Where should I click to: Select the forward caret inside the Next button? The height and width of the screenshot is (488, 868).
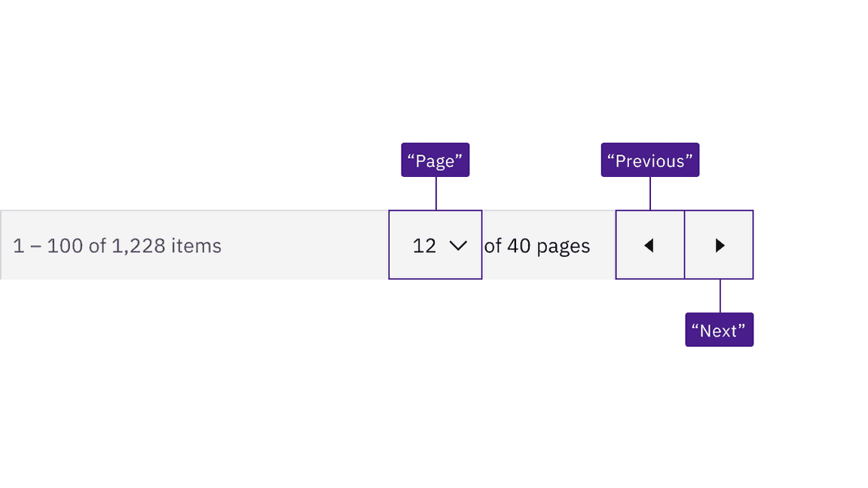pyautogui.click(x=719, y=245)
